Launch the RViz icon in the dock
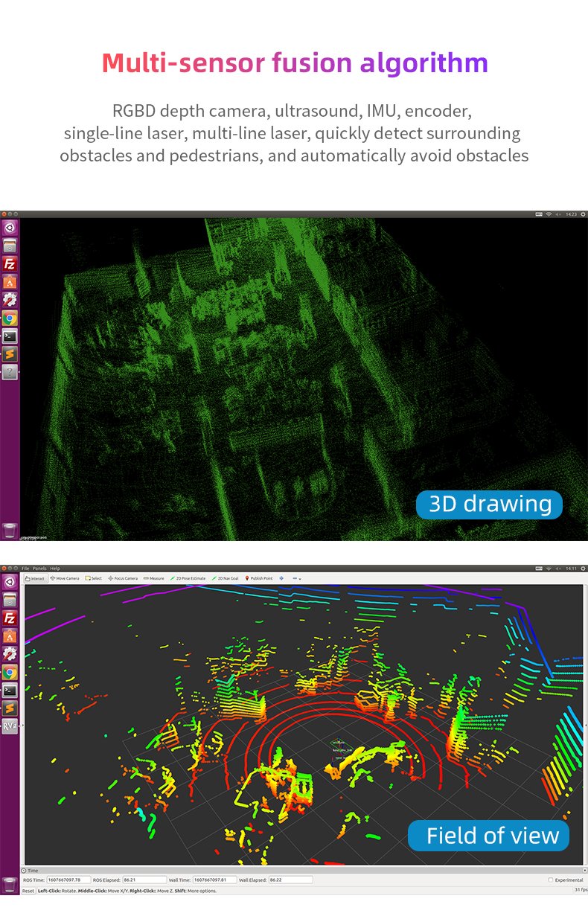The height and width of the screenshot is (919, 588). (x=10, y=726)
